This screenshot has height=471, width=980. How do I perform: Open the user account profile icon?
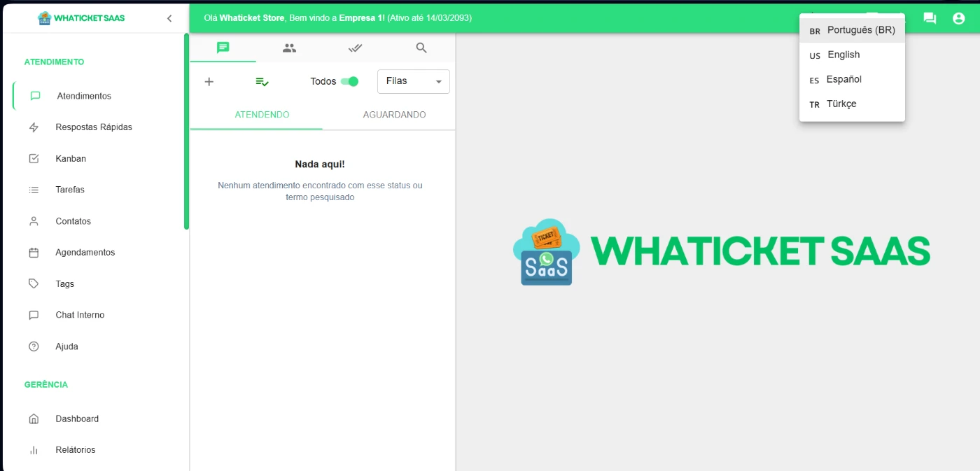[959, 18]
